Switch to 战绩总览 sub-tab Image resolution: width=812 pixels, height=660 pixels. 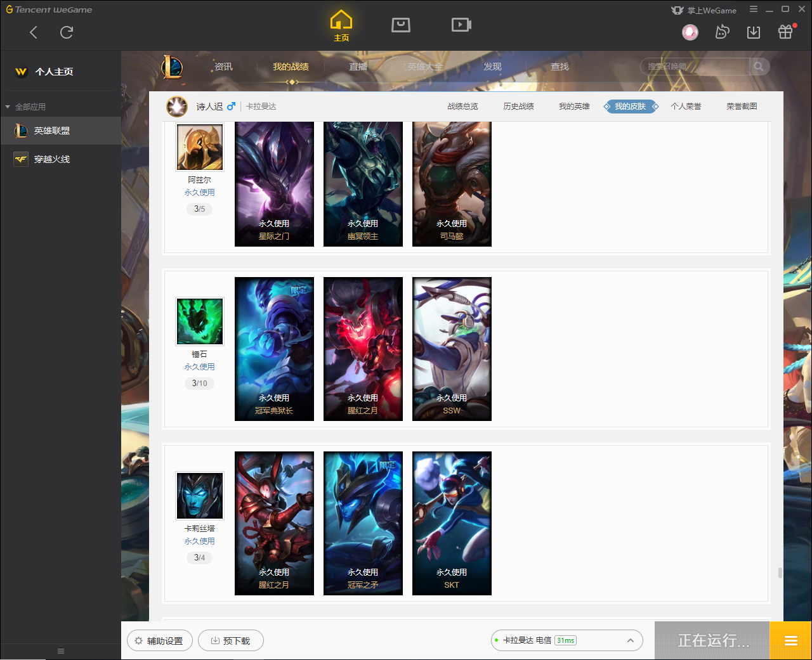pos(462,107)
